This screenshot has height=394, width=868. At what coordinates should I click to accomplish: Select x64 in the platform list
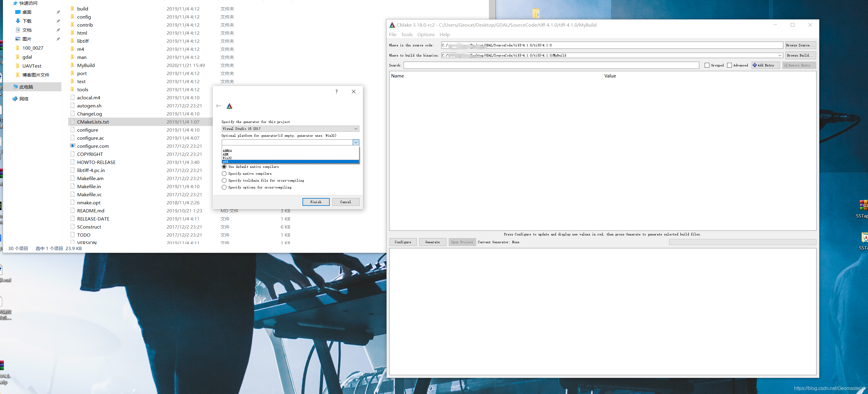click(x=290, y=162)
